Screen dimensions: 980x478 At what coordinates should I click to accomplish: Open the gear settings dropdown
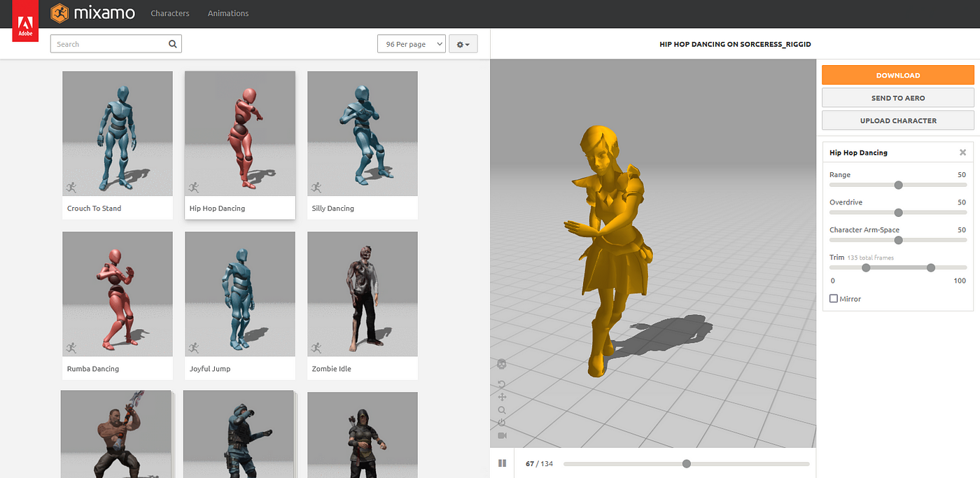pyautogui.click(x=463, y=44)
